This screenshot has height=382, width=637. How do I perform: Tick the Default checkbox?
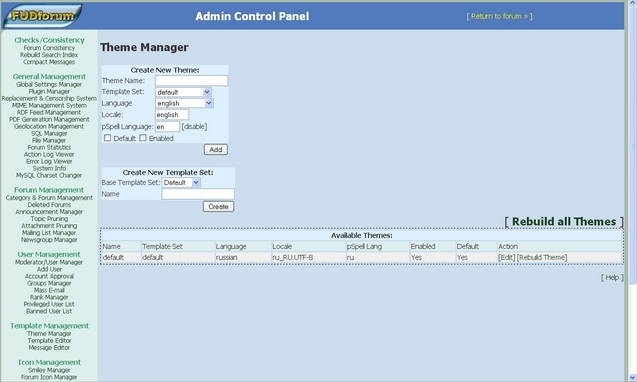[x=107, y=138]
